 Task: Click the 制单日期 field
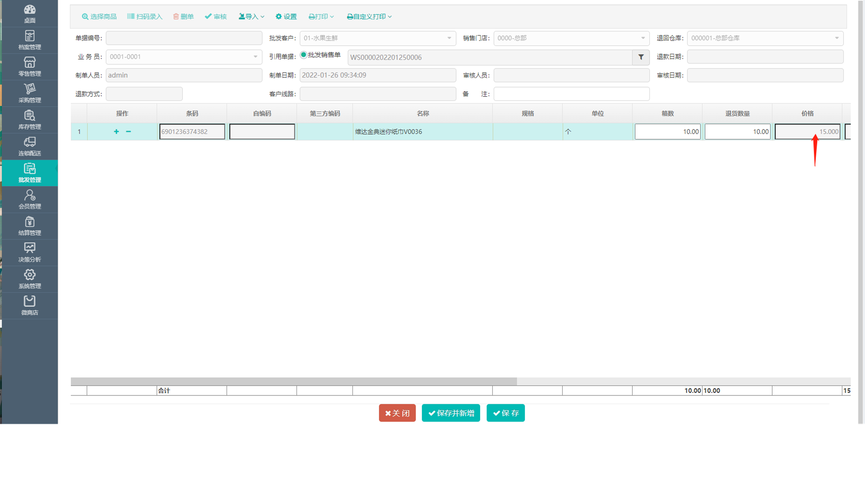coord(378,75)
